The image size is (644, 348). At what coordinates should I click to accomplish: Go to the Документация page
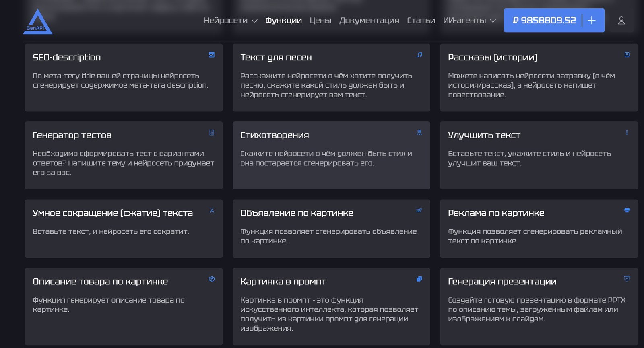[x=369, y=21]
